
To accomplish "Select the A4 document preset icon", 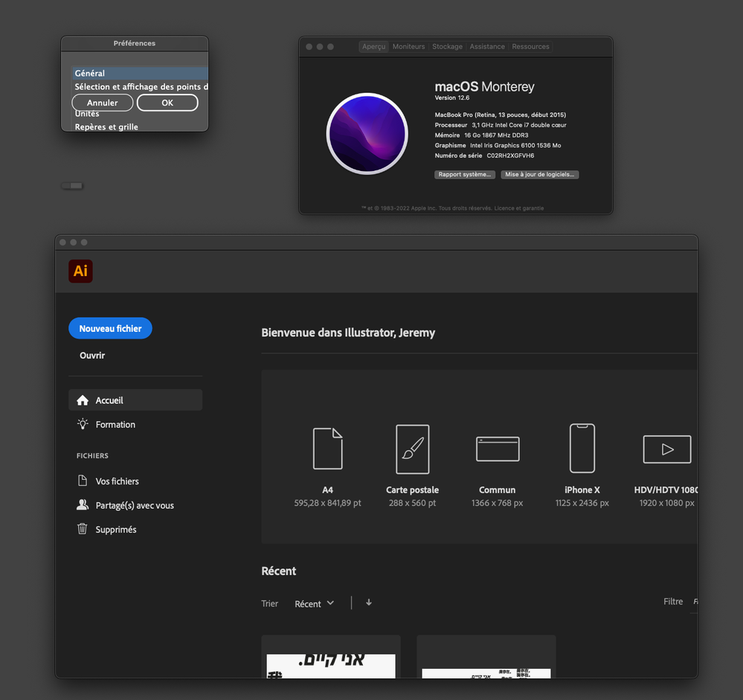I will click(327, 449).
